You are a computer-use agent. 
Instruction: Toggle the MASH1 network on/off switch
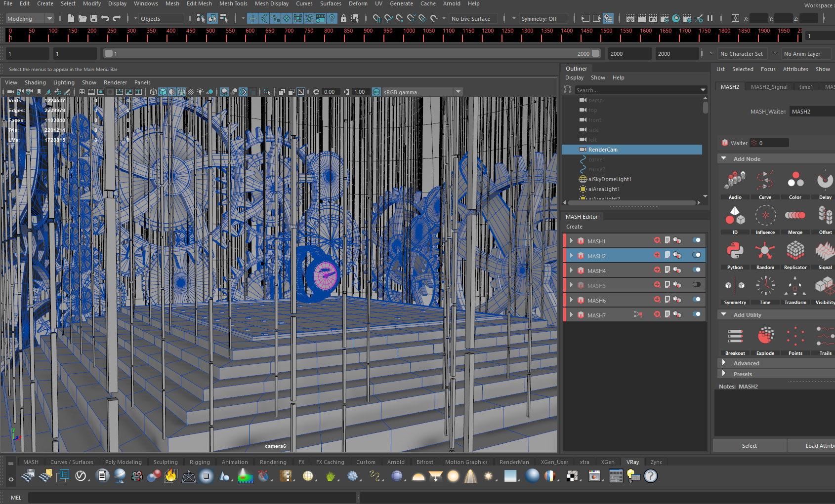697,240
